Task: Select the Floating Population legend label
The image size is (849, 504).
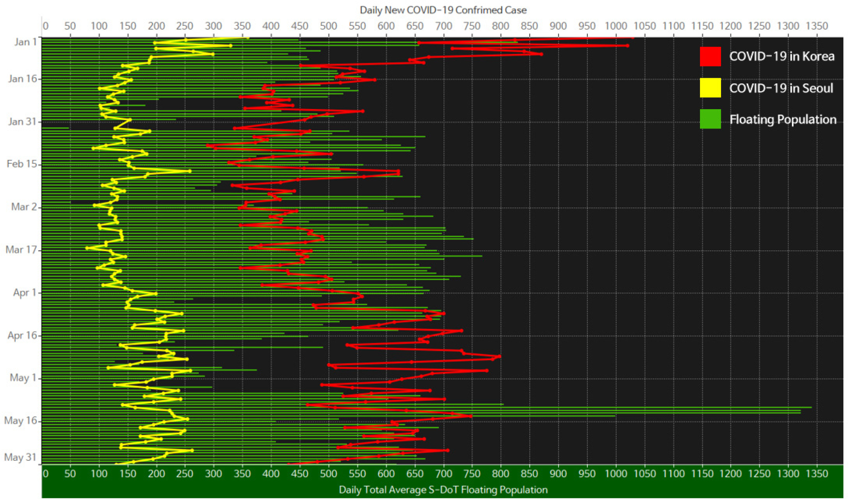Action: point(783,120)
